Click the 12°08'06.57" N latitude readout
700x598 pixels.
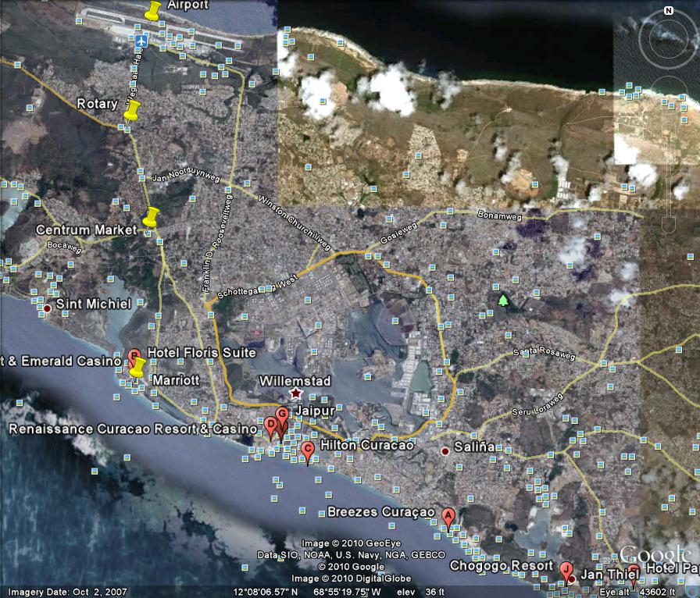[x=265, y=592]
